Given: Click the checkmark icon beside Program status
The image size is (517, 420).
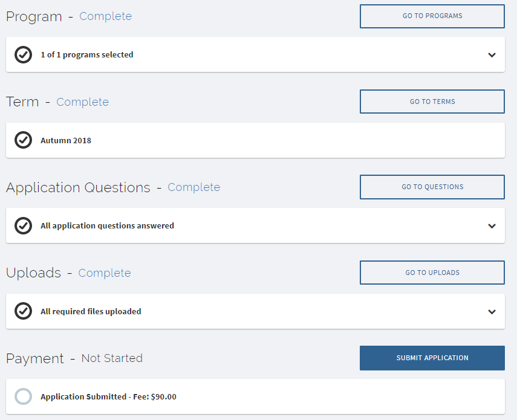Looking at the screenshot, I should click(23, 54).
